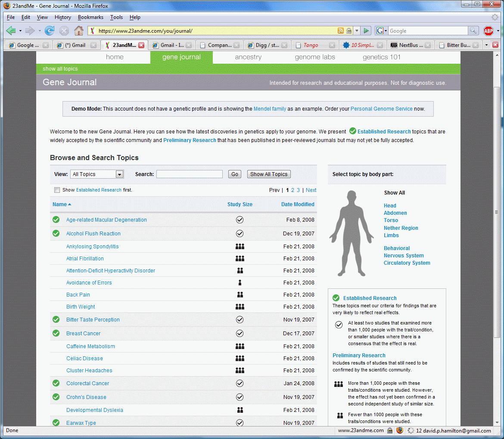
Task: Open the Caffeine Metabolism topic
Action: [x=90, y=346]
